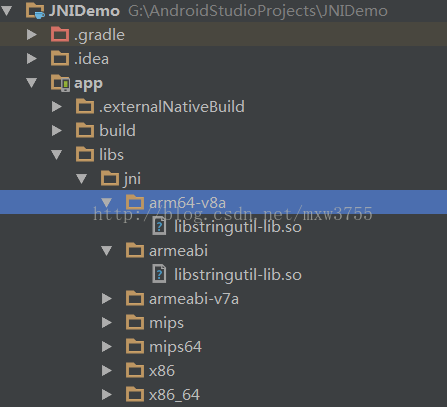Collapse the arm64-v8a folder arrow
Viewport: 447px width, 407px height.
pos(107,203)
